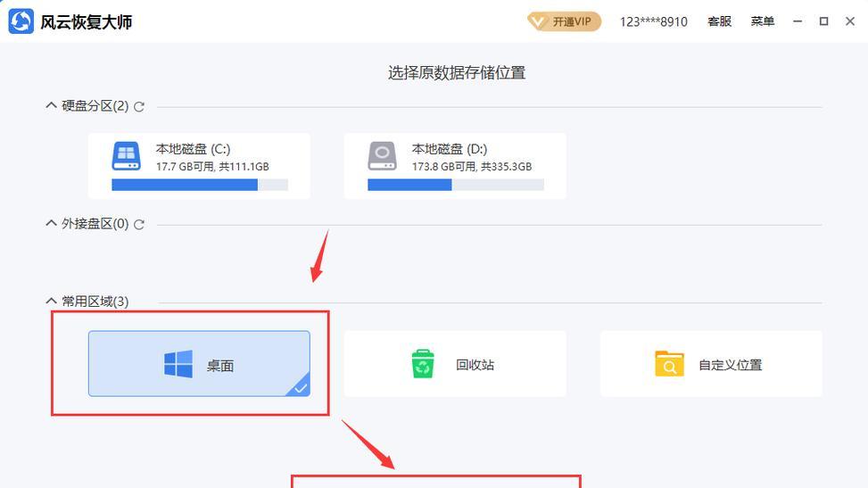
Task: Click the Windows logo desktop icon
Action: pyautogui.click(x=178, y=364)
